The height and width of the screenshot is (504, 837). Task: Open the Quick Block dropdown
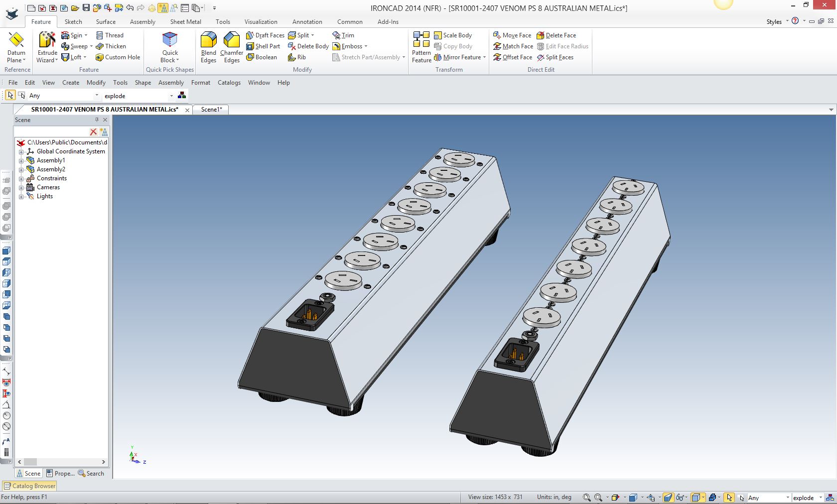click(x=170, y=60)
